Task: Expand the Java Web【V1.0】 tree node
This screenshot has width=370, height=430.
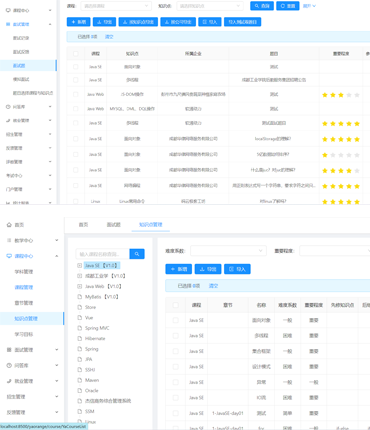Action: point(79,286)
